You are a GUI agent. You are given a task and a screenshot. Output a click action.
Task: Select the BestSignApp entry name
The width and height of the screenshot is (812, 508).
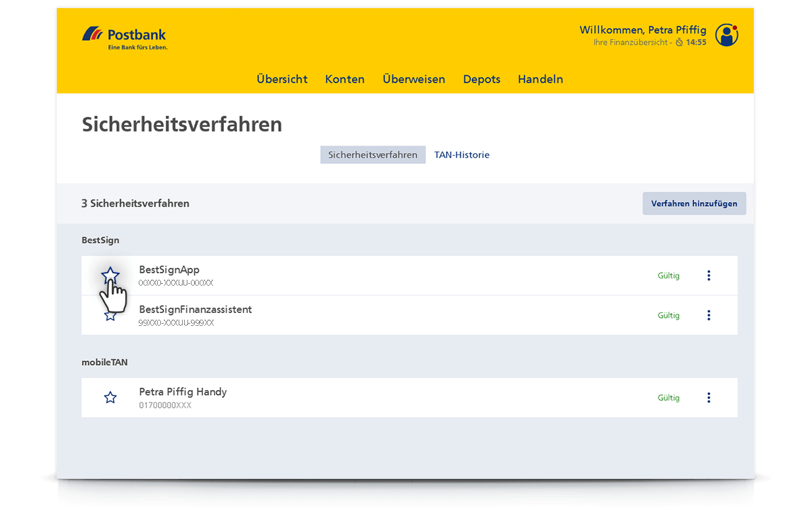click(169, 270)
